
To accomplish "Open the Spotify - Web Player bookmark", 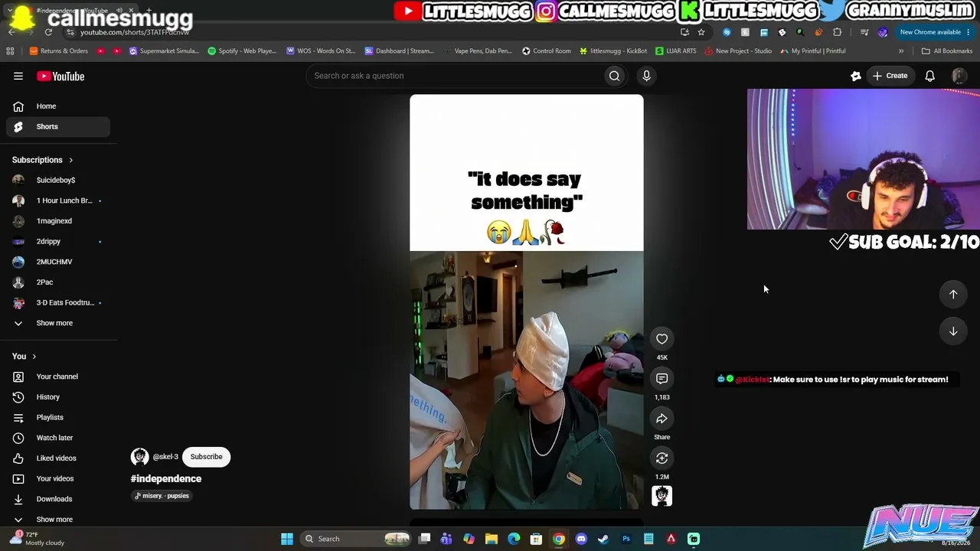I will click(x=242, y=51).
